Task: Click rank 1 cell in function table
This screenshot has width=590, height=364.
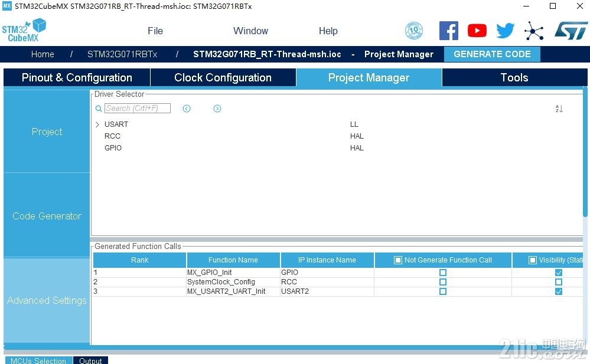Action: [x=139, y=273]
